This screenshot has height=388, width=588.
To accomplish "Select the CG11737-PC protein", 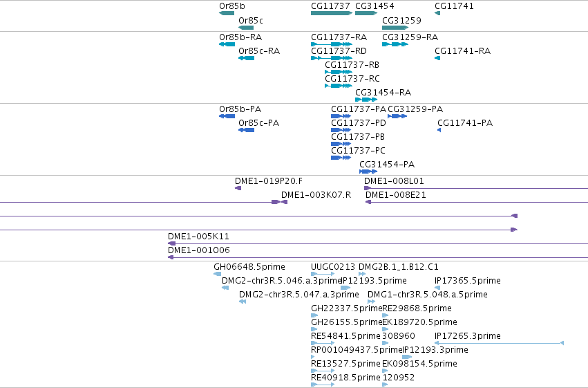I will 341,158.
